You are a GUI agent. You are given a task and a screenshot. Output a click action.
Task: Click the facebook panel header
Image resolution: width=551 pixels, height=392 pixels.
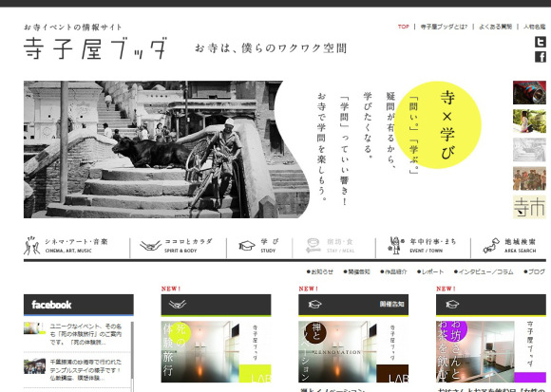pos(78,305)
